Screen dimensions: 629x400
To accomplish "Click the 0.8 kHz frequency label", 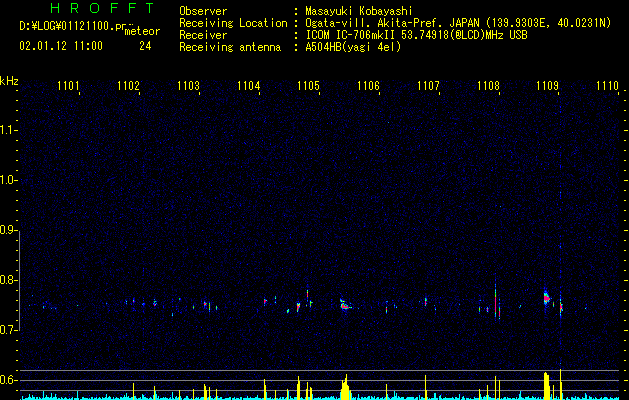I will click(8, 280).
